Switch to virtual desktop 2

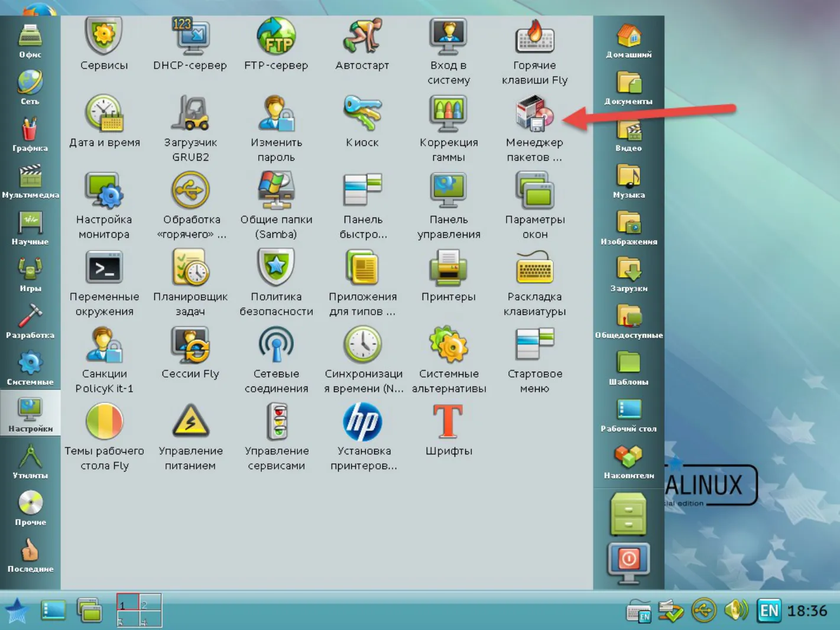tap(150, 602)
